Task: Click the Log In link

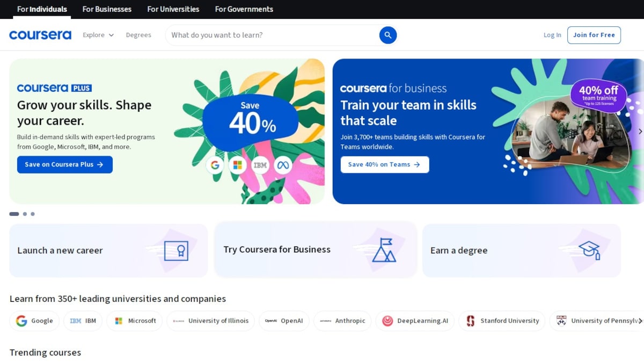Action: (552, 35)
